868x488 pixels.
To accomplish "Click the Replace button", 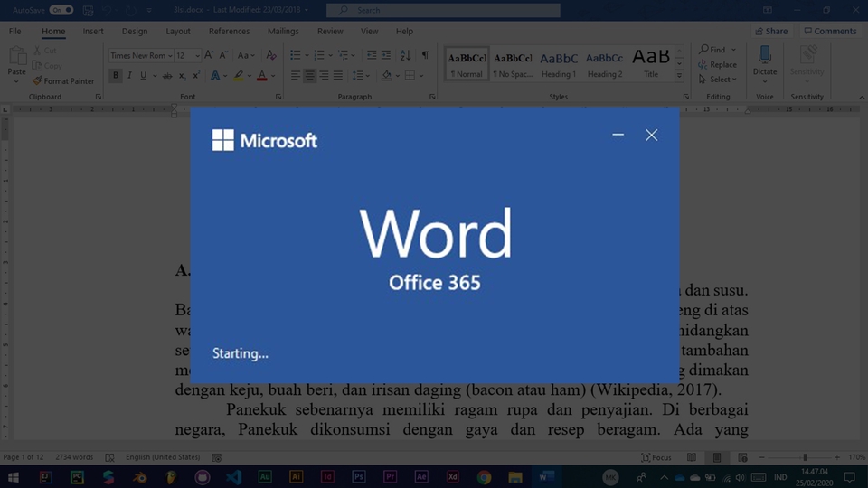I will coord(717,64).
